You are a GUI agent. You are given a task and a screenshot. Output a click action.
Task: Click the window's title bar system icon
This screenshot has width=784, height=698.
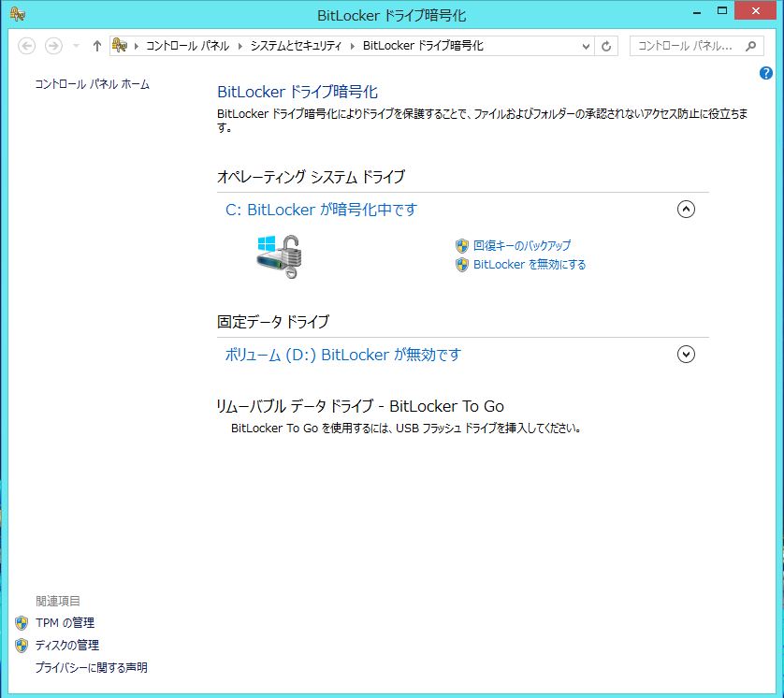18,14
